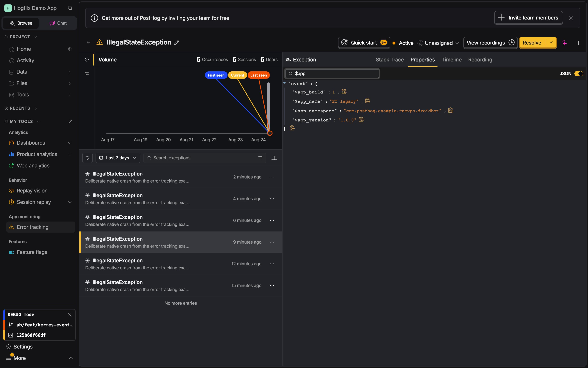This screenshot has height=368, width=588.
Task: Open the Last 7 days date range dropdown
Action: coord(118,158)
